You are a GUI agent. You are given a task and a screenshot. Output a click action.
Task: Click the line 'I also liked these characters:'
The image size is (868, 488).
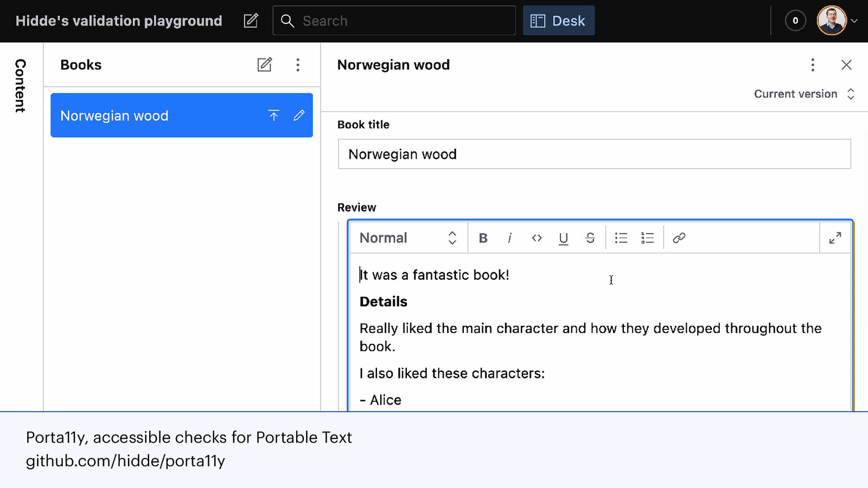click(452, 374)
